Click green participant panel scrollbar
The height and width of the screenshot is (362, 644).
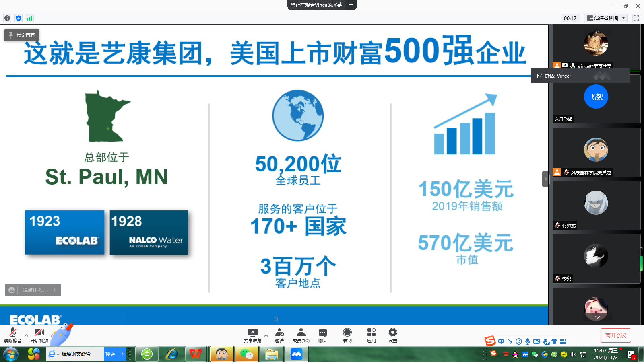[642, 259]
